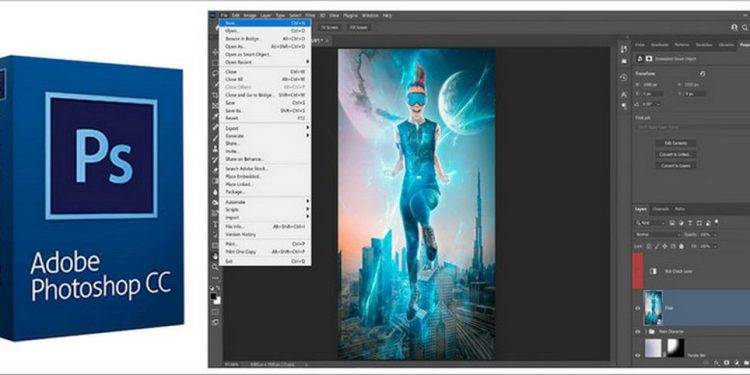Hide the Final layer
The height and width of the screenshot is (375, 750).
(x=638, y=308)
